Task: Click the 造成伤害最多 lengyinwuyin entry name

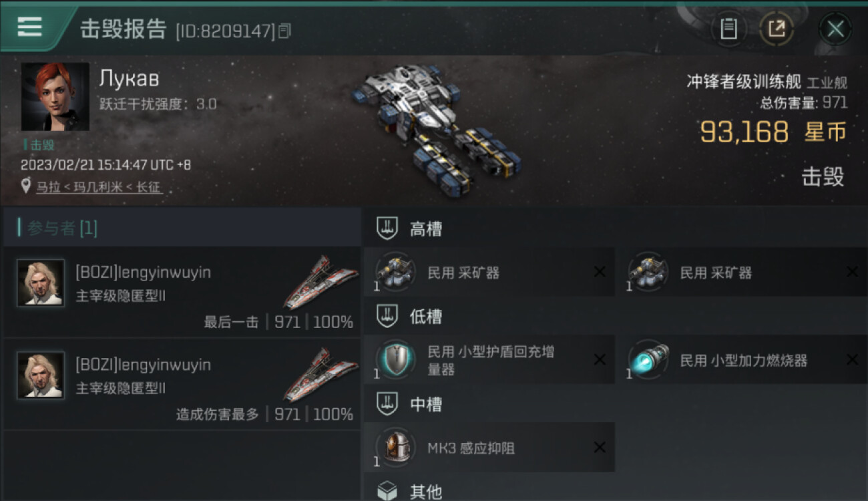Action: [x=143, y=365]
